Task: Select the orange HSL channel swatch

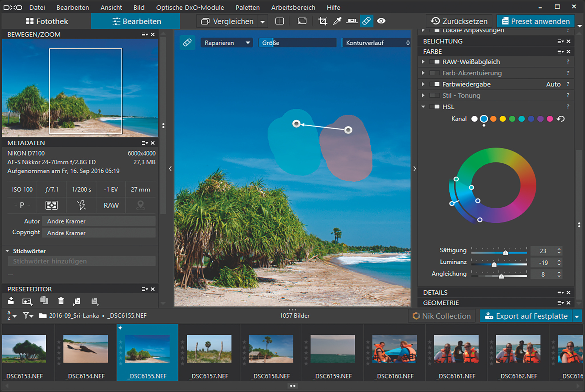Action: click(493, 119)
